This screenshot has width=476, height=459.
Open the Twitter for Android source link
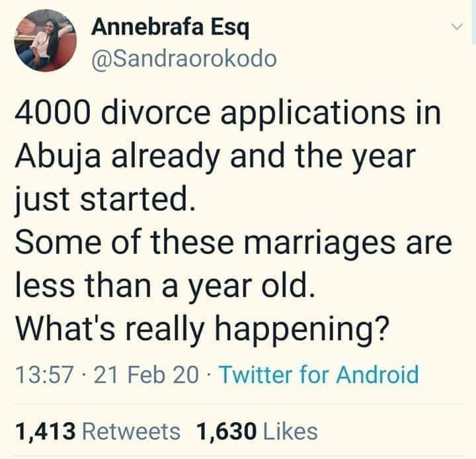[319, 375]
